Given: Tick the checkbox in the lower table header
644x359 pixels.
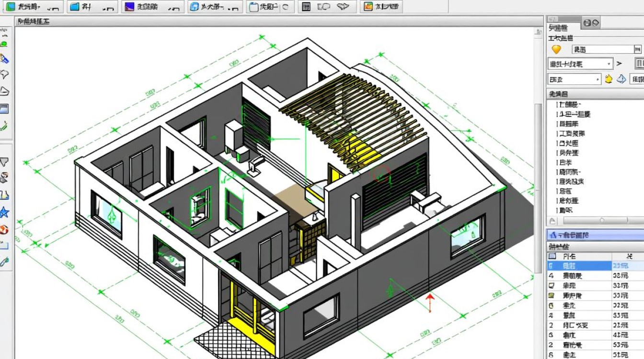Looking at the screenshot, I should click(x=552, y=257).
